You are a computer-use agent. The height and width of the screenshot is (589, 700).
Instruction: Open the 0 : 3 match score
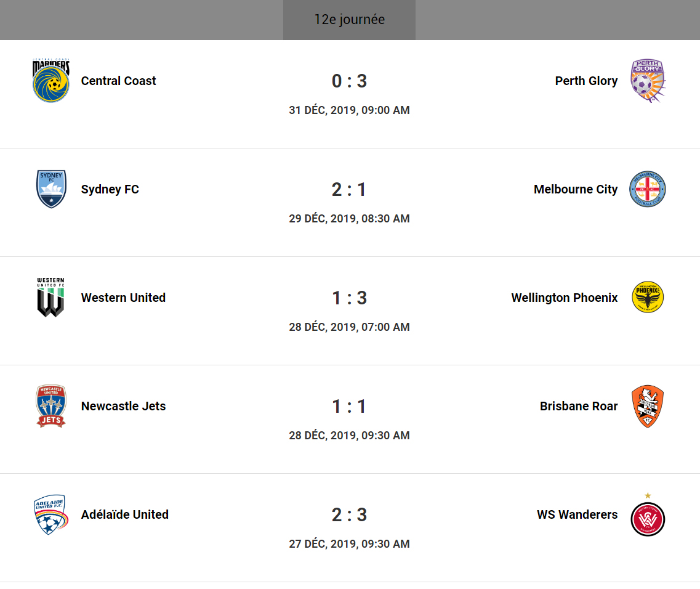349,81
